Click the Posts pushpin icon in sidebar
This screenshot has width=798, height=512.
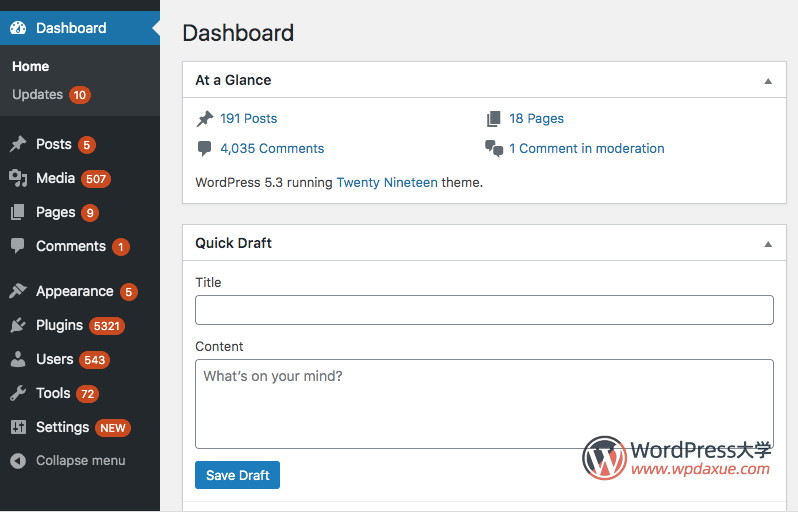[x=18, y=144]
